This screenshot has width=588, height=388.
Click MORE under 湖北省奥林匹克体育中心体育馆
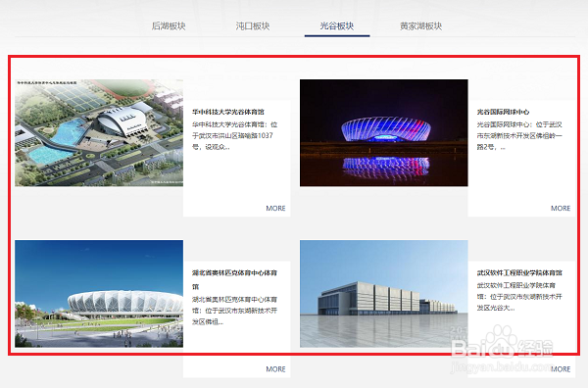click(275, 368)
